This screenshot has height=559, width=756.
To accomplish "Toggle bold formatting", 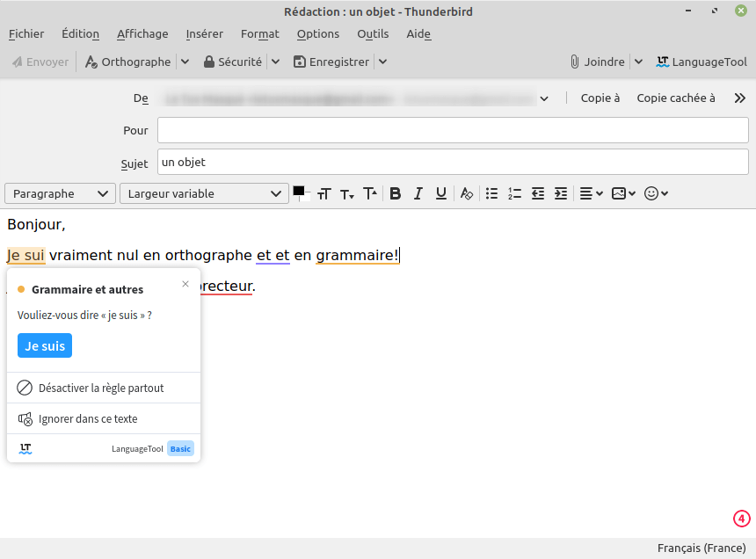I will tap(396, 193).
